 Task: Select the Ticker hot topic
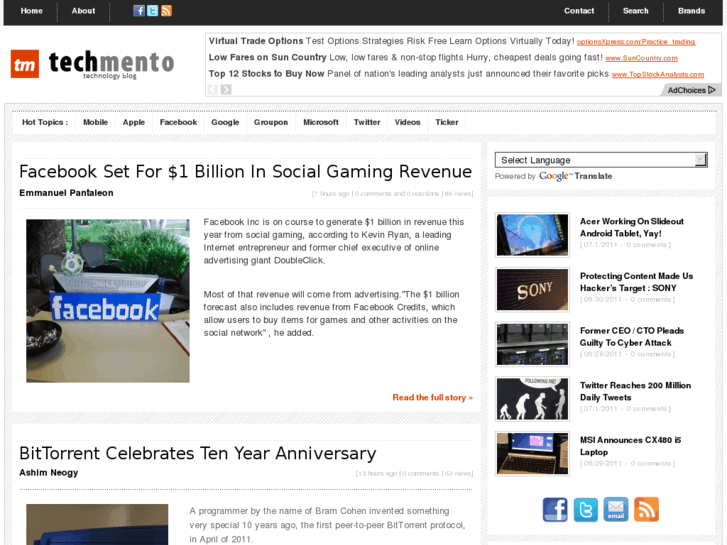(x=446, y=122)
